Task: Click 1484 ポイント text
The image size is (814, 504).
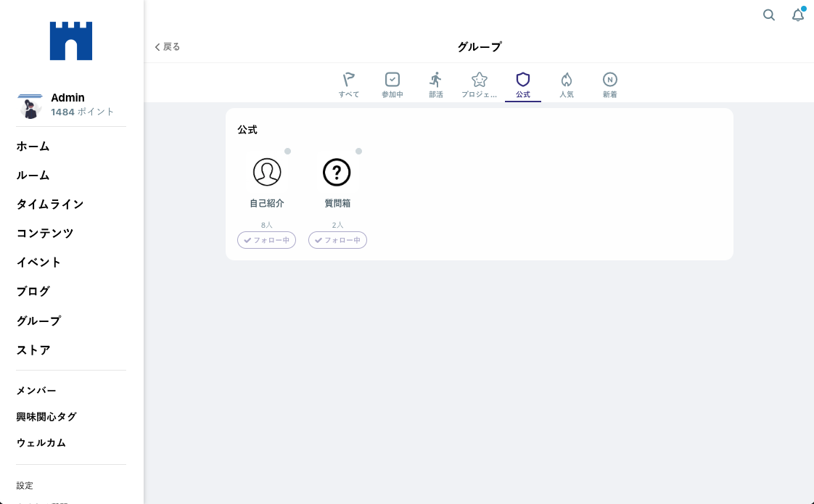Action: [x=82, y=112]
